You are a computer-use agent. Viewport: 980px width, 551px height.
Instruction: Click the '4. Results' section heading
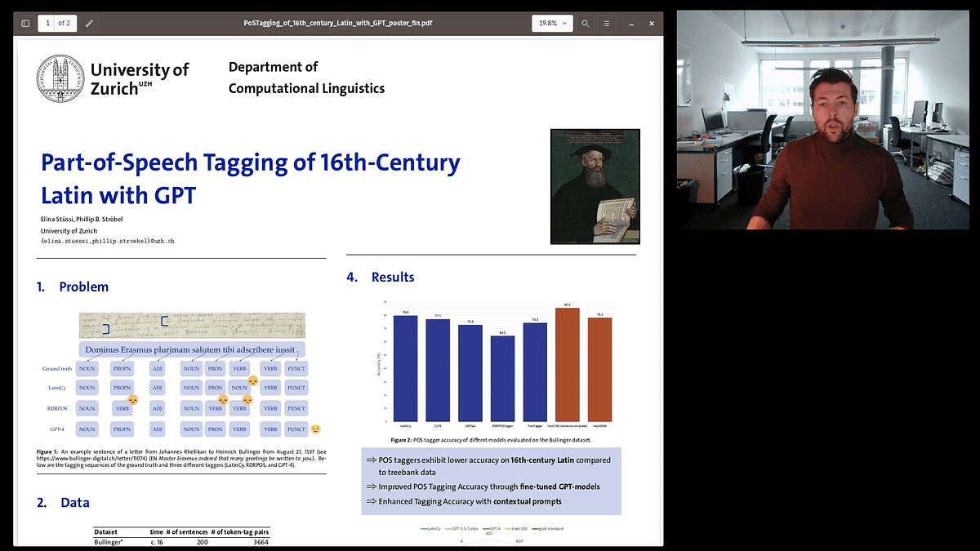point(381,277)
